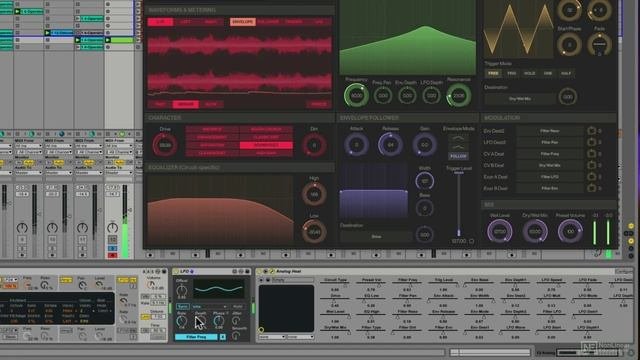Turn the Offset knob in LFO device
640x360 pixels.
[x=182, y=291]
